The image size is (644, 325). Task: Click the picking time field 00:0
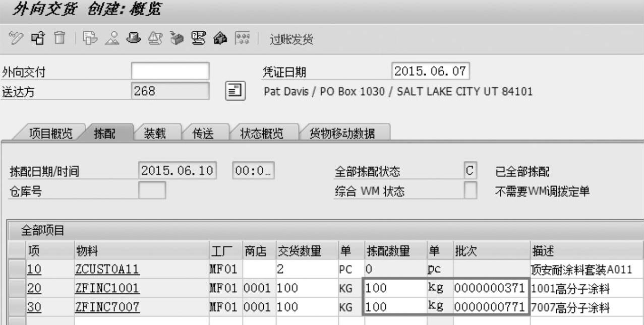click(253, 171)
